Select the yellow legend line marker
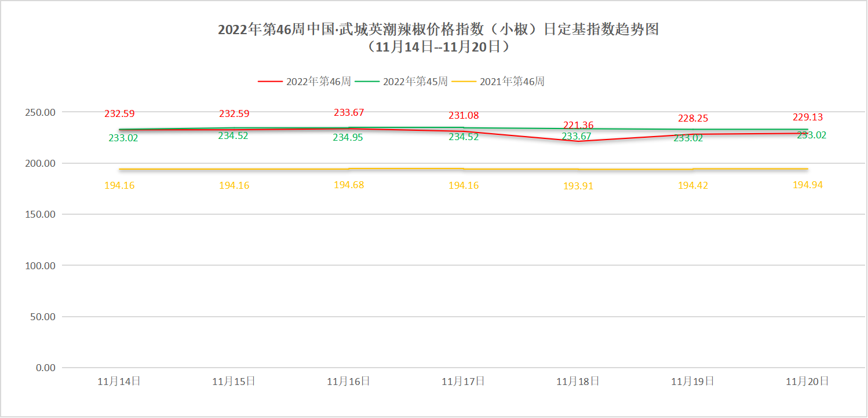868x418 pixels. tap(464, 82)
